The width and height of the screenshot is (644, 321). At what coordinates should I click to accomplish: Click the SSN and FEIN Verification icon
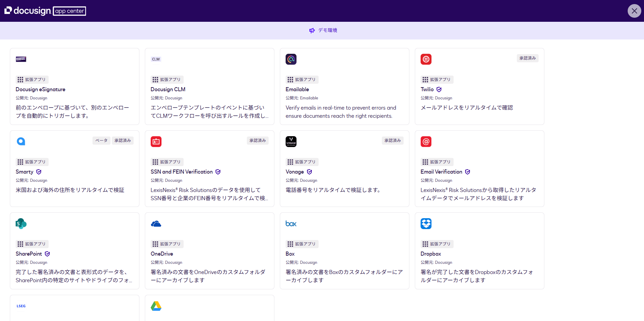[x=156, y=142]
